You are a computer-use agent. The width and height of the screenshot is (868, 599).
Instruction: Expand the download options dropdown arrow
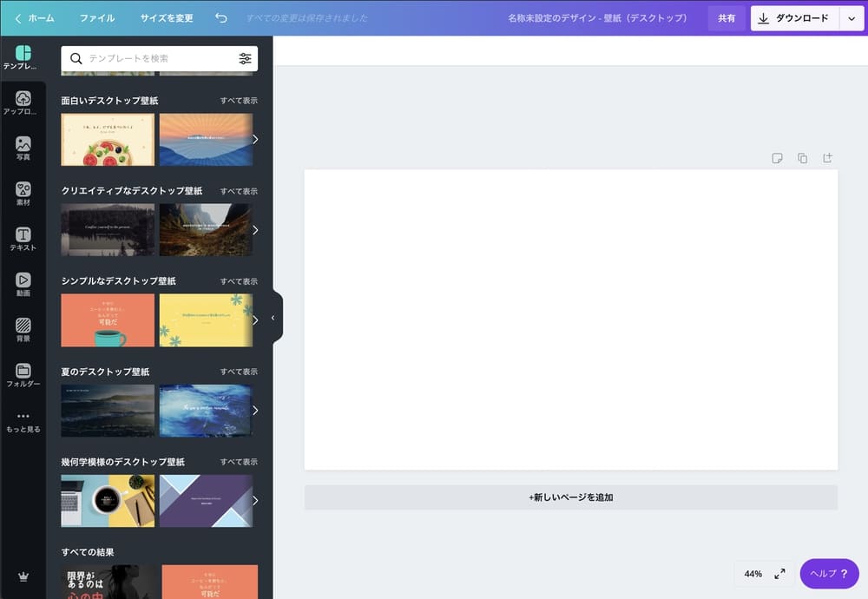point(852,18)
